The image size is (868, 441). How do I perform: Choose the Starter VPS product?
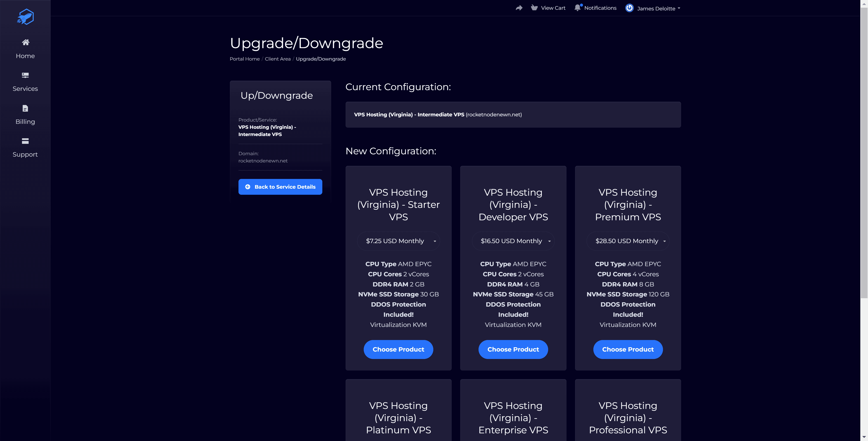(x=398, y=349)
